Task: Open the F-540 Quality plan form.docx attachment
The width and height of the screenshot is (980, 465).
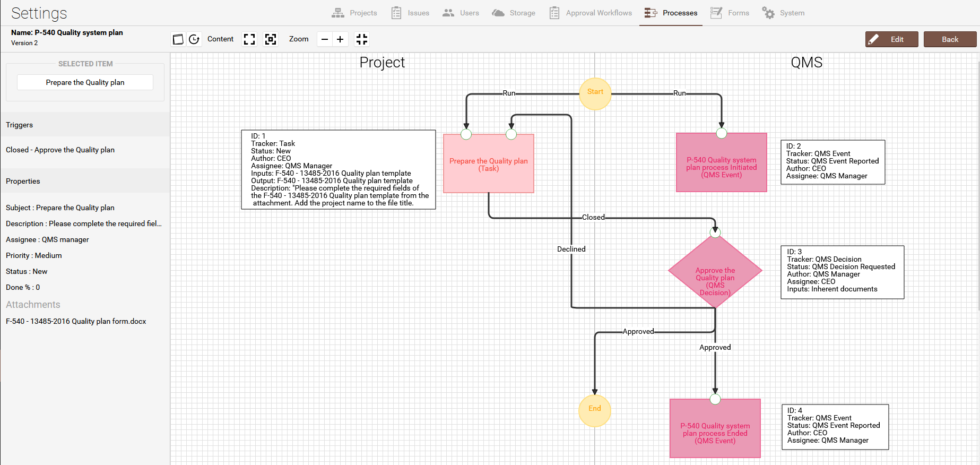Action: pyautogui.click(x=76, y=321)
